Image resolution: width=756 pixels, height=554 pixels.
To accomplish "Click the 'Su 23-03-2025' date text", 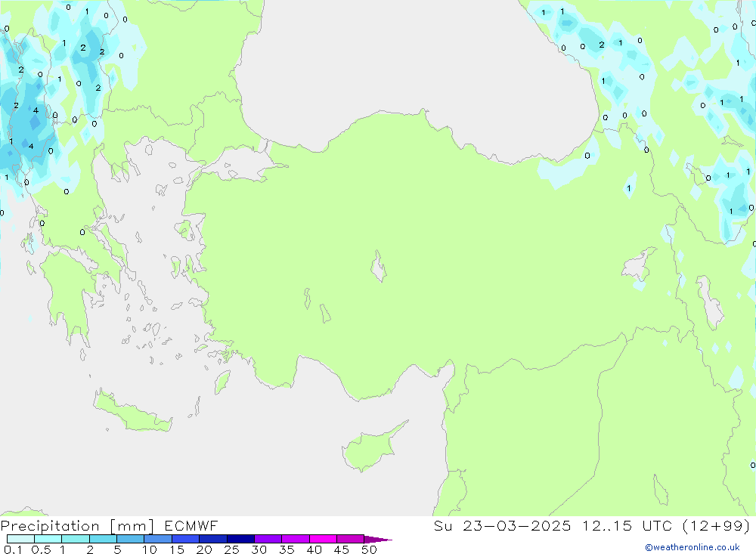I will click(x=502, y=525).
